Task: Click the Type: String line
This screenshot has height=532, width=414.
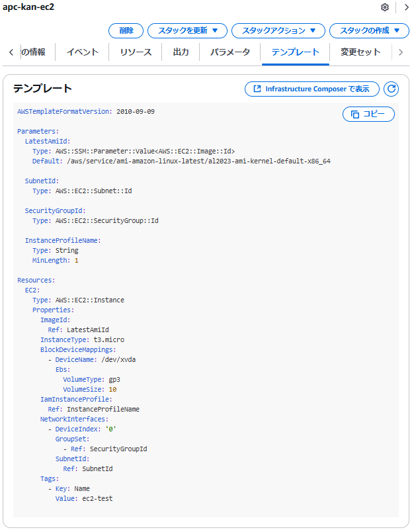Action: pos(56,250)
